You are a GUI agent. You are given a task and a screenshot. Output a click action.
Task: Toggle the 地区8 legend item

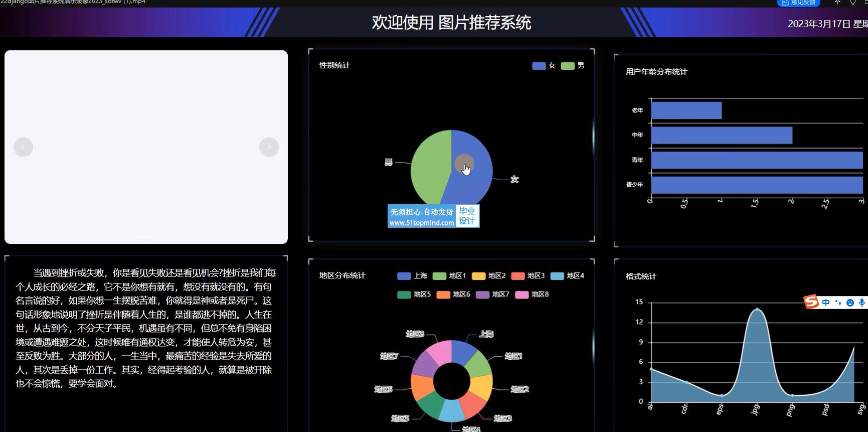(x=532, y=295)
